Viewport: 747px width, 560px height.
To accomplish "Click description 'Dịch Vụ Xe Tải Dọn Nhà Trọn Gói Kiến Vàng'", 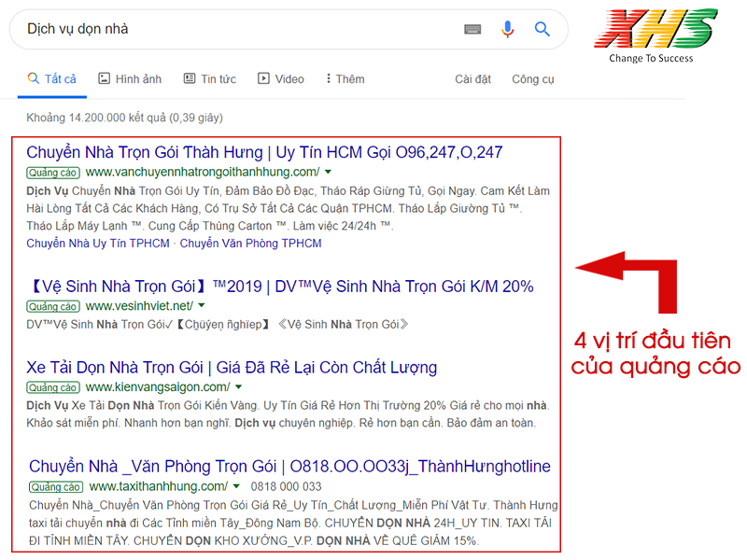I will tap(288, 414).
